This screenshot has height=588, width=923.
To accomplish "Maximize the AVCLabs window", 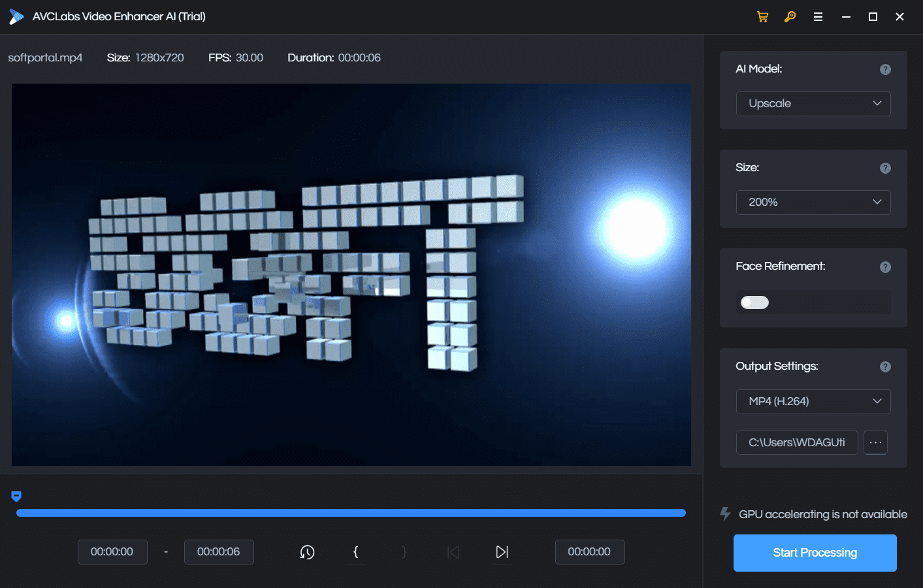I will coord(873,17).
